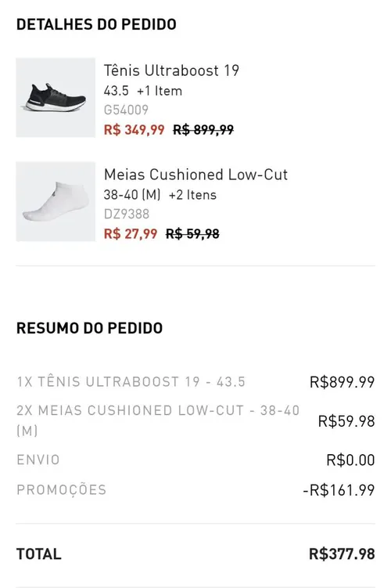Viewport: 391px width, 588px height.
Task: Select the DZ9388 product code
Action: [127, 214]
